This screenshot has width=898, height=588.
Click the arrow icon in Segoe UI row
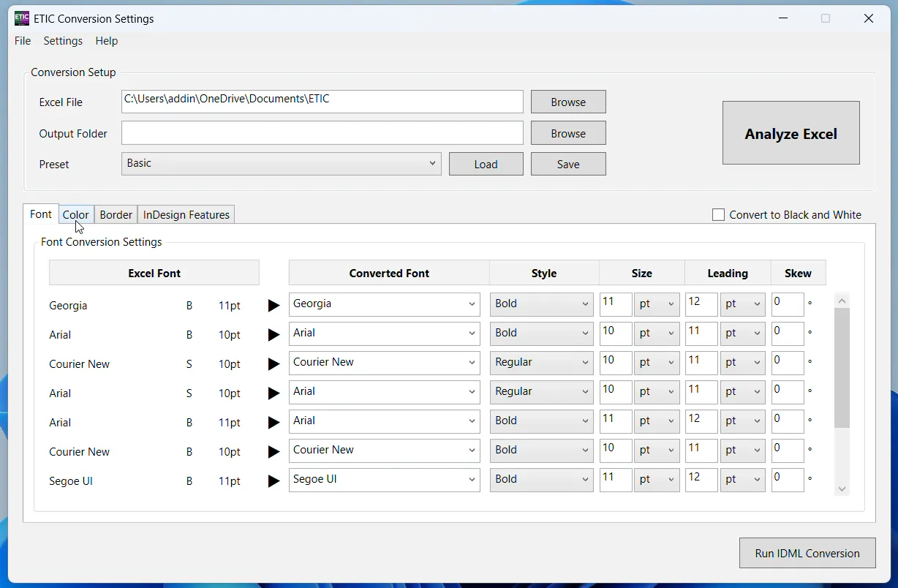click(x=274, y=481)
